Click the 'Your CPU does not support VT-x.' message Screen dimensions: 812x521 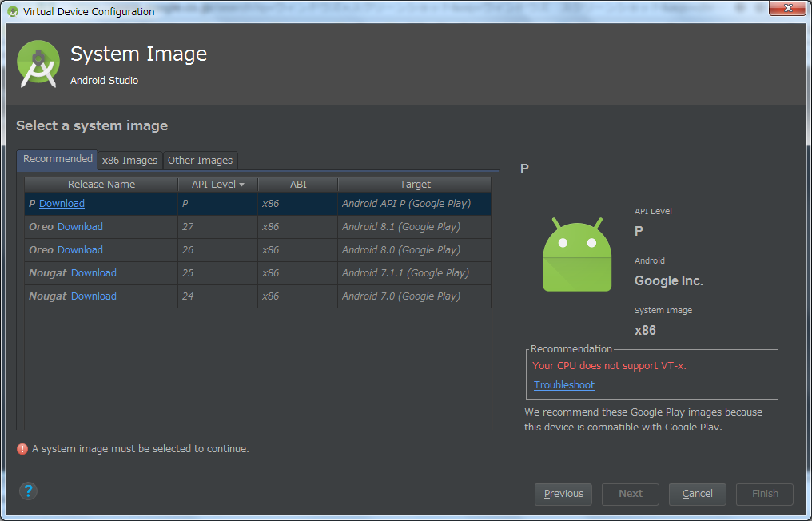(x=610, y=366)
